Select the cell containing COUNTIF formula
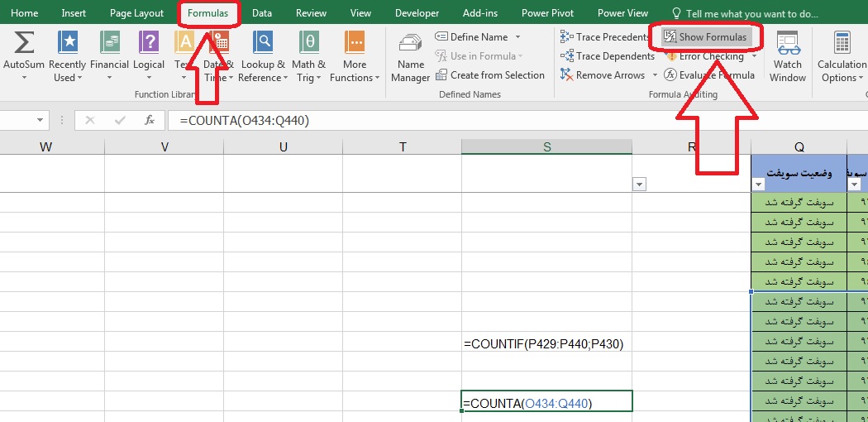 [546, 344]
